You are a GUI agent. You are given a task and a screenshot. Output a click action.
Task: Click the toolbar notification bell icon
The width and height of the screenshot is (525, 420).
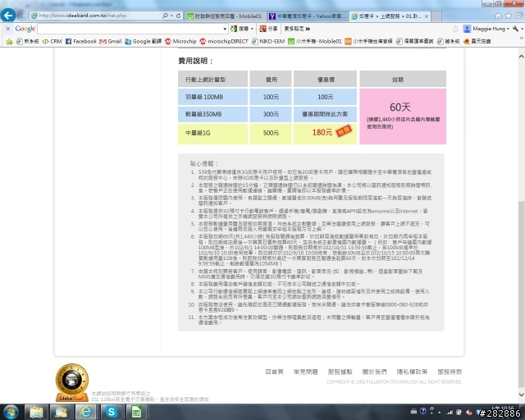456,29
